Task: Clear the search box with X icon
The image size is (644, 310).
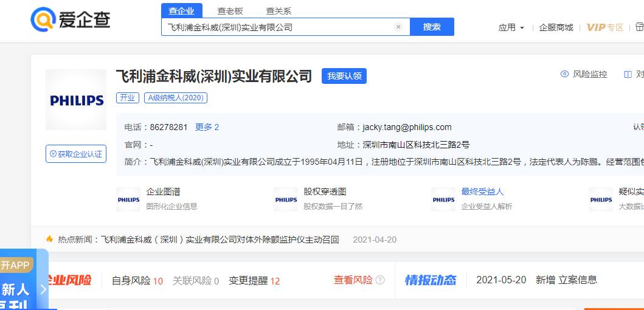Action: (x=398, y=27)
